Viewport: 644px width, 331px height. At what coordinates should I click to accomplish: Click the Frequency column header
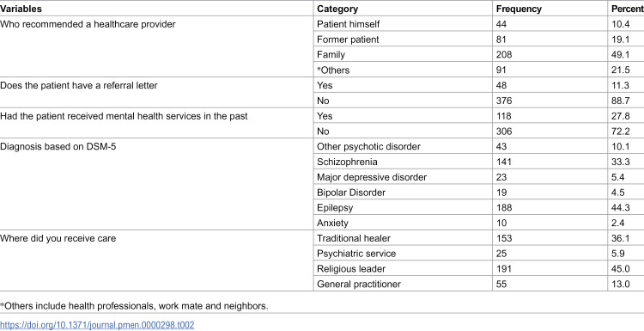tap(519, 9)
